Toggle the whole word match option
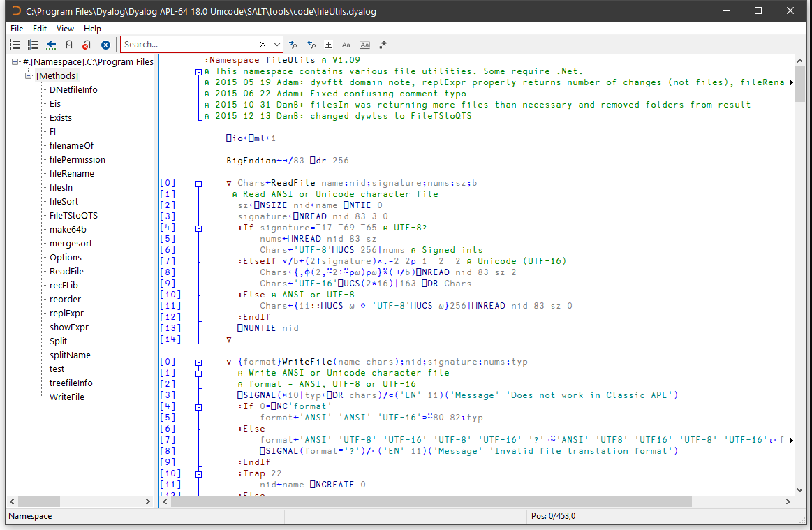 click(364, 45)
